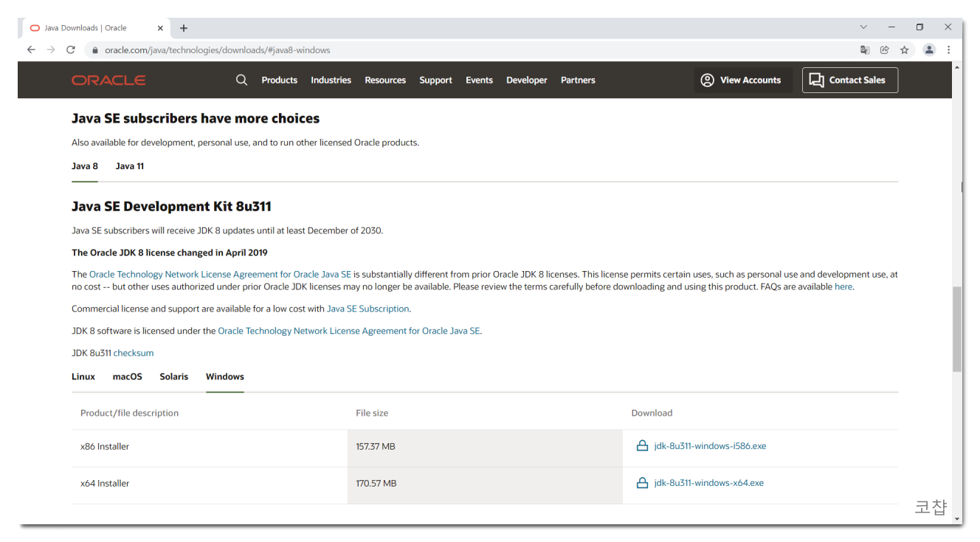980x542 pixels.
Task: Click the 'Product/file description' column header
Action: (129, 413)
